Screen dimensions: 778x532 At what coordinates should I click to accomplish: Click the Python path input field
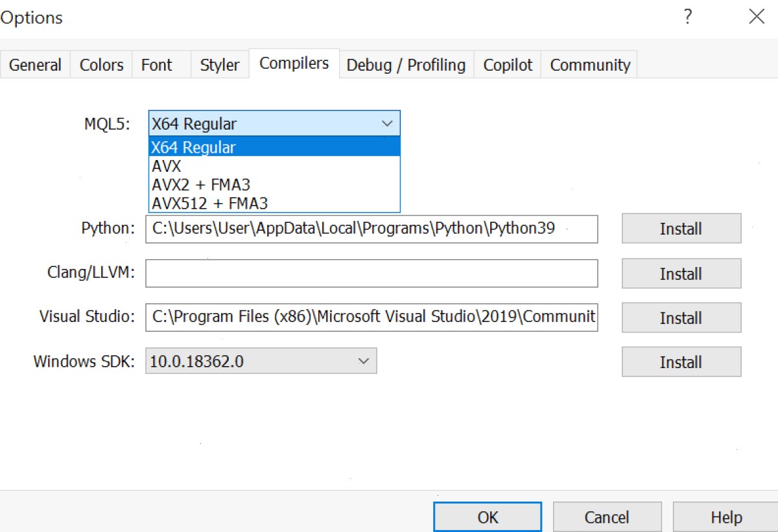coord(371,229)
